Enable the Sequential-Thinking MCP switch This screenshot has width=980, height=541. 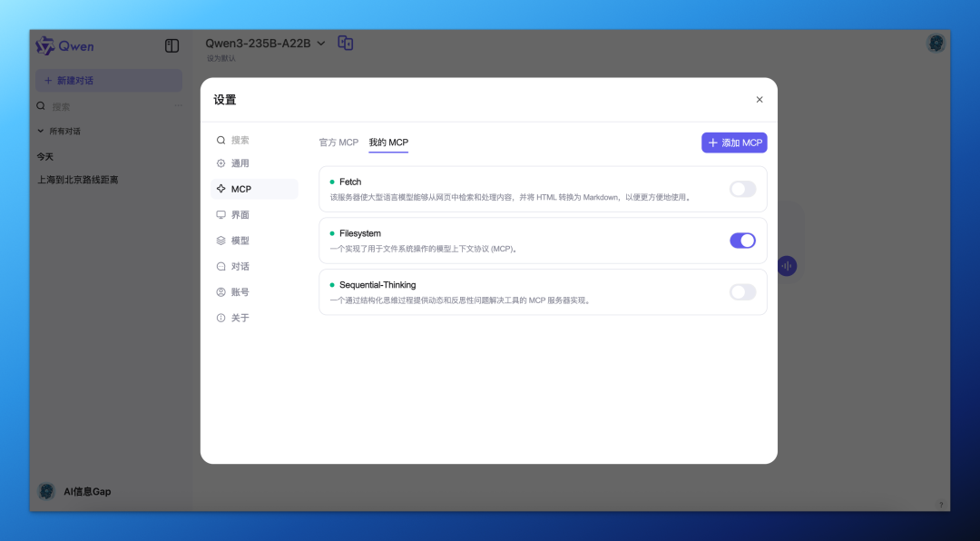point(742,292)
